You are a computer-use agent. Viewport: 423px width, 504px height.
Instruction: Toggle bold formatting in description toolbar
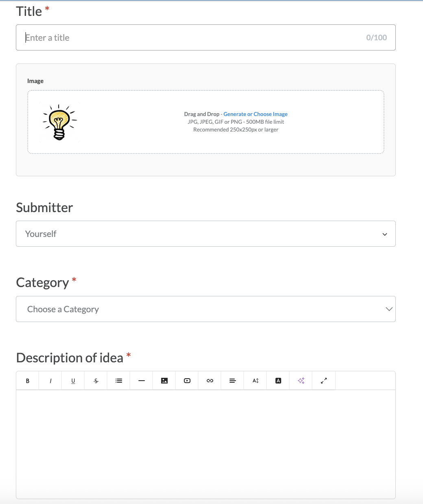point(28,381)
